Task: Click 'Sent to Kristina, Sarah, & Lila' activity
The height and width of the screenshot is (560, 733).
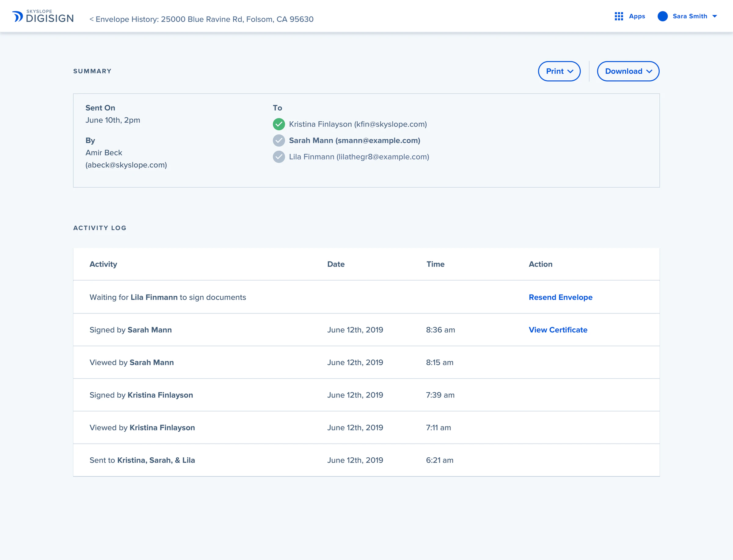Action: point(142,460)
